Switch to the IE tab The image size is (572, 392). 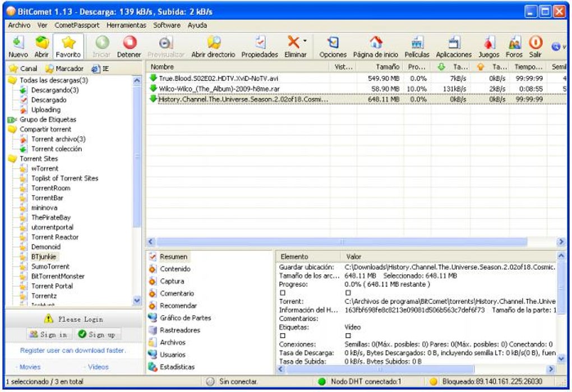pos(100,68)
